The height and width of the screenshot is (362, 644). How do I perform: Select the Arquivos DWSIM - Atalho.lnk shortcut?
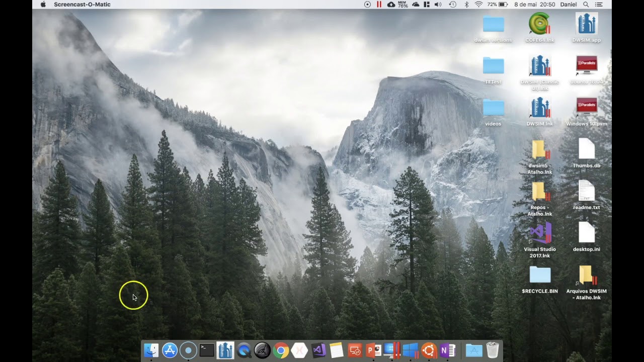tap(587, 275)
